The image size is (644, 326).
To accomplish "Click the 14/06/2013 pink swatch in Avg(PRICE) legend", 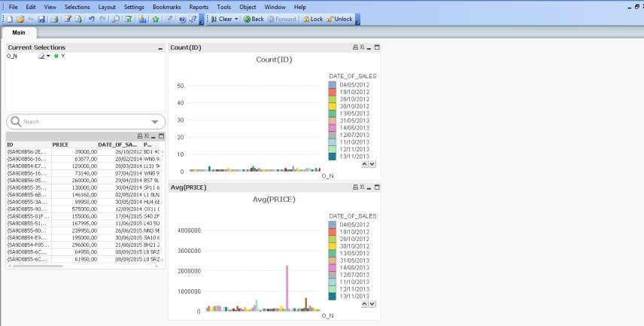I will click(x=333, y=267).
